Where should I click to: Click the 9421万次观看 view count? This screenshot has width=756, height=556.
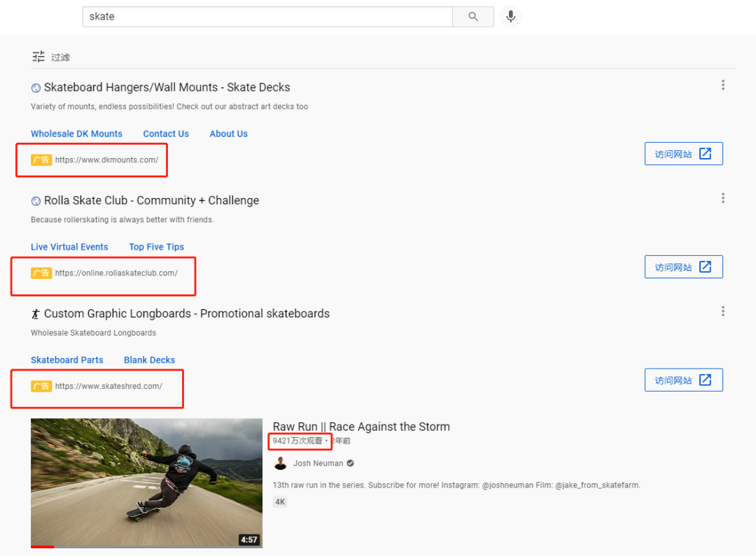297,441
